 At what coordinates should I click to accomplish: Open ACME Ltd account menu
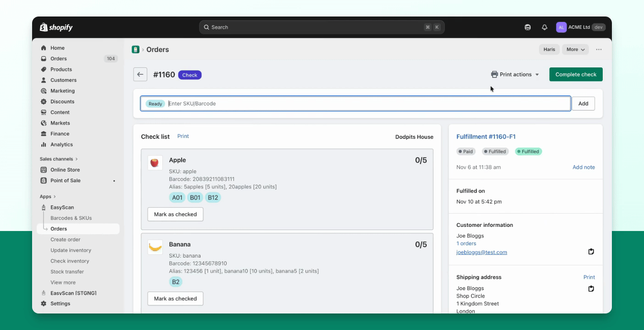(x=581, y=27)
